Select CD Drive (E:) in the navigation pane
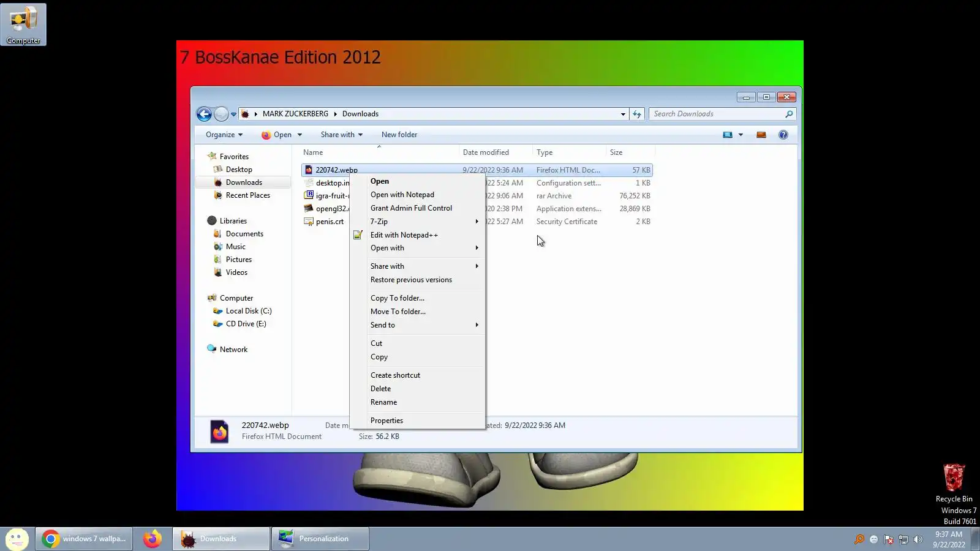 (x=246, y=324)
